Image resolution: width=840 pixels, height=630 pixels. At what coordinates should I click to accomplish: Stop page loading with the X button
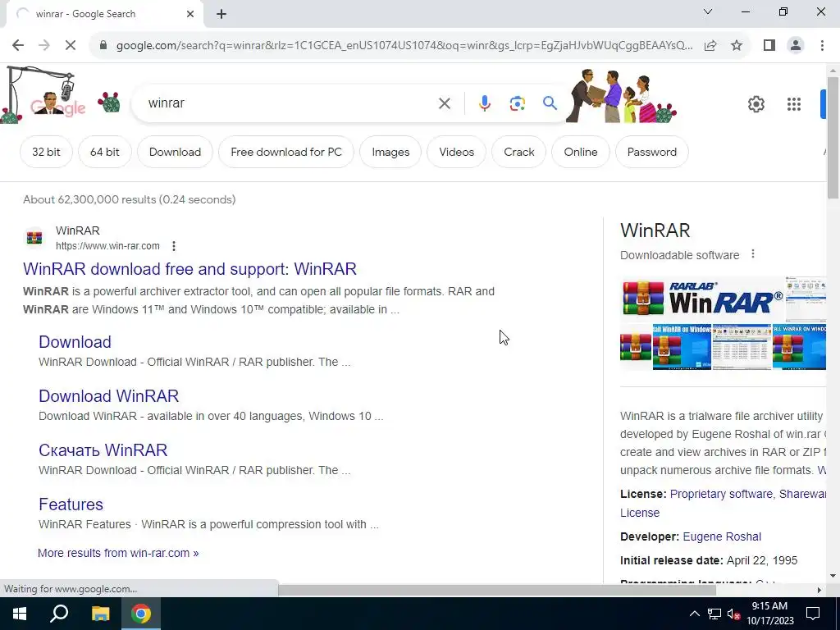71,46
